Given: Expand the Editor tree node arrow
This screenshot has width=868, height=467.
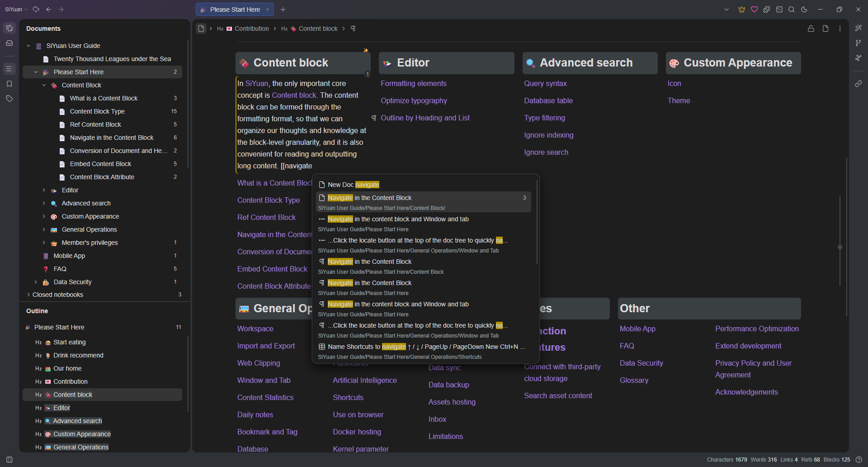Looking at the screenshot, I should point(44,190).
